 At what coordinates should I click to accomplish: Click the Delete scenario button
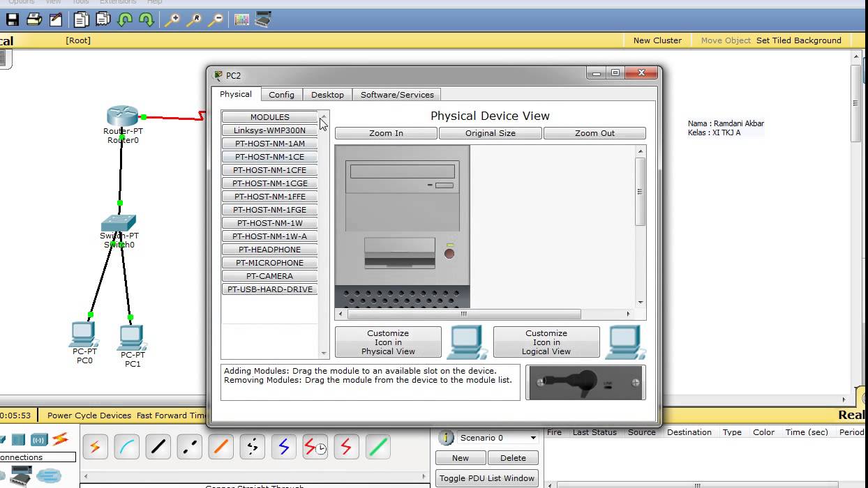point(513,458)
